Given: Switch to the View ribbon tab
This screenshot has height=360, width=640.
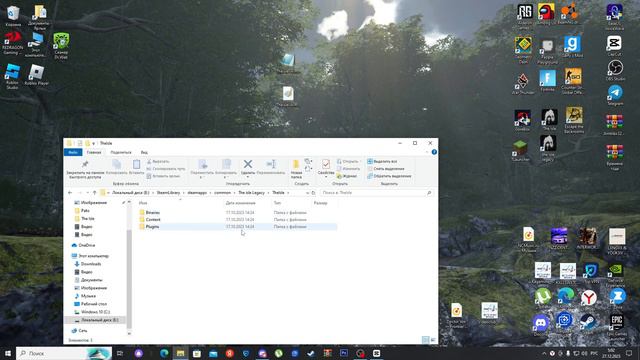Looking at the screenshot, I should [x=144, y=152].
